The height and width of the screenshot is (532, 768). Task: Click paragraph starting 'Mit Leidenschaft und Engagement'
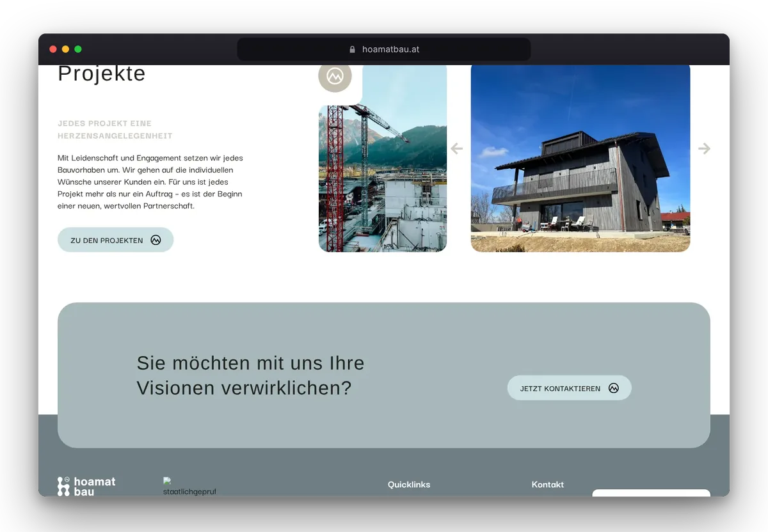click(x=150, y=182)
